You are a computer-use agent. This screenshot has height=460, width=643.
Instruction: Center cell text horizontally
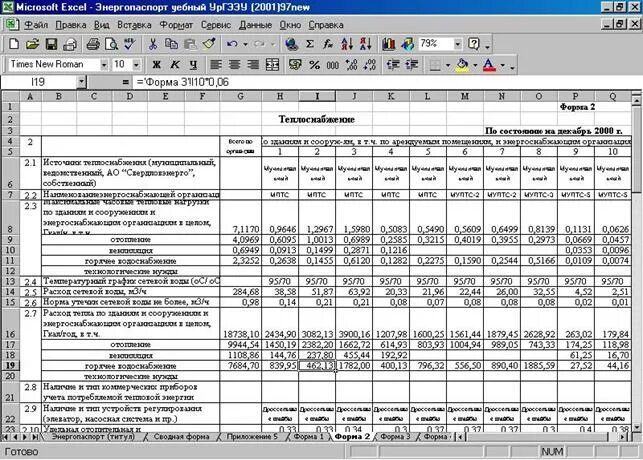(x=234, y=65)
